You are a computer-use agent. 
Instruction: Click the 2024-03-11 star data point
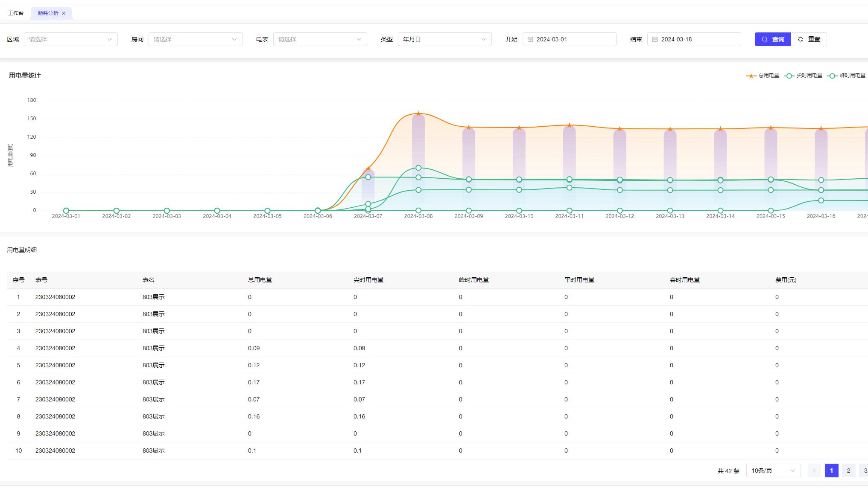tap(570, 125)
